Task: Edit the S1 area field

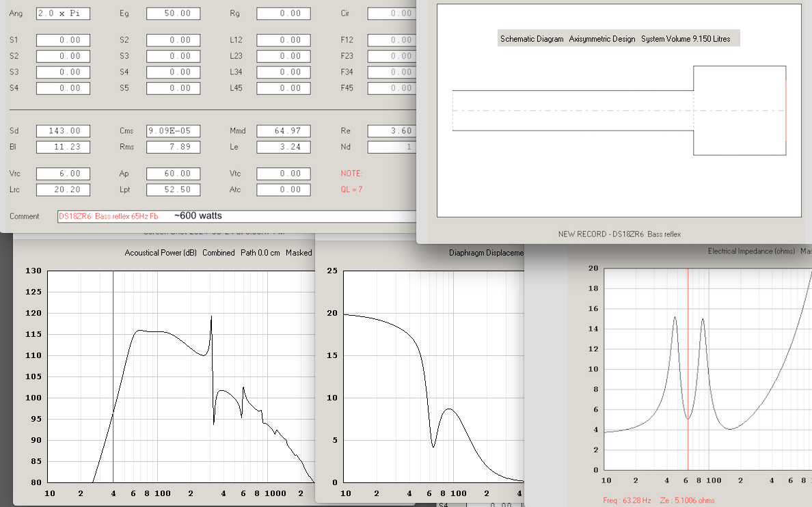Action: coord(63,40)
